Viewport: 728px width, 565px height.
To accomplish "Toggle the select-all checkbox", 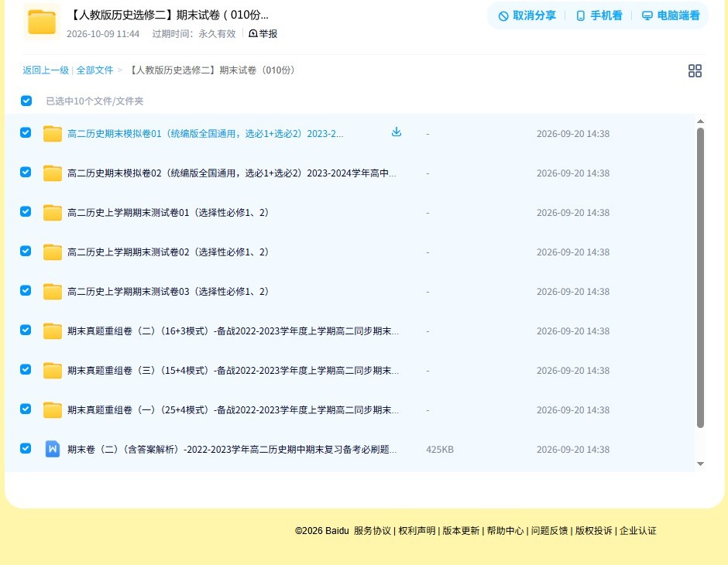I will pos(26,101).
